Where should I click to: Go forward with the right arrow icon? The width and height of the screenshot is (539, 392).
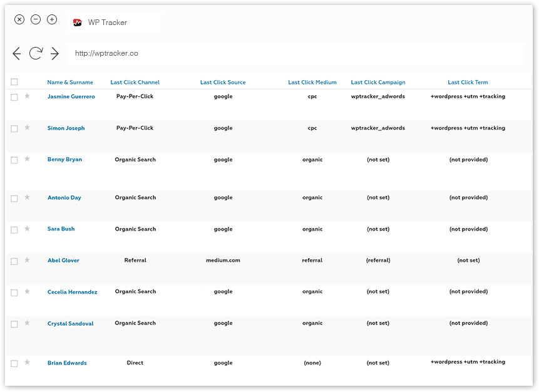(54, 53)
